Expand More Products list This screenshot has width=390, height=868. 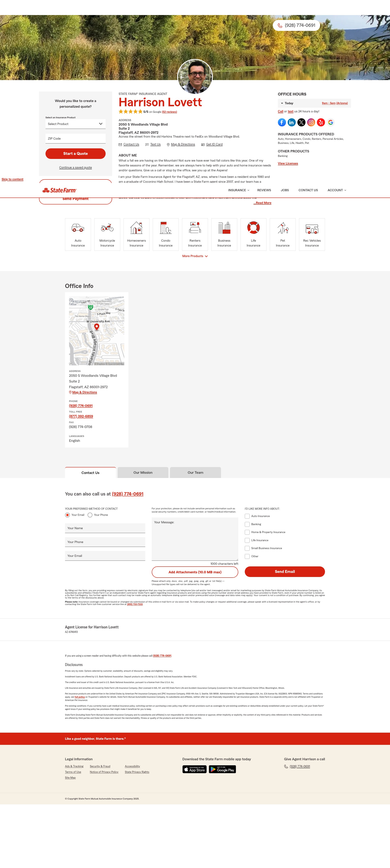click(195, 256)
